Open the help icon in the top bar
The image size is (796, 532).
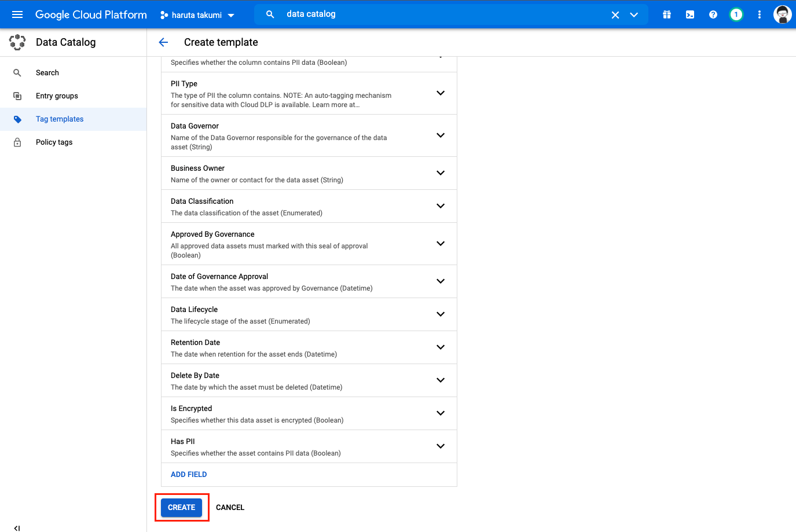[713, 14]
